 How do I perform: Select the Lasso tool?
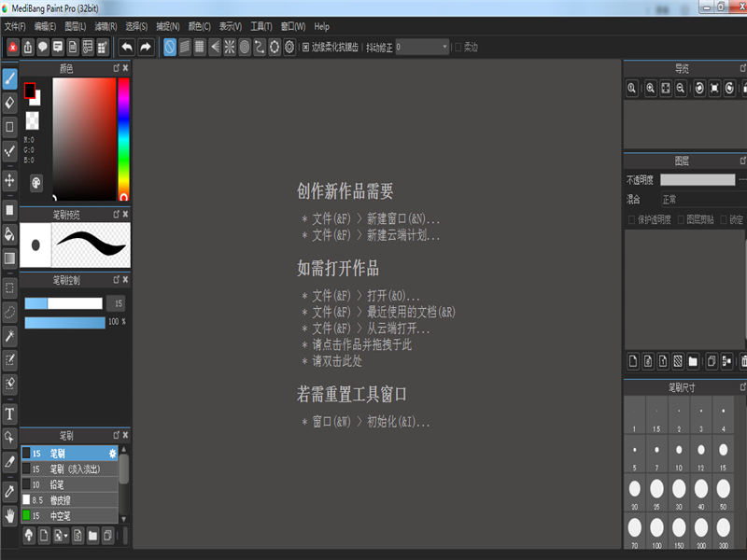coord(9,313)
